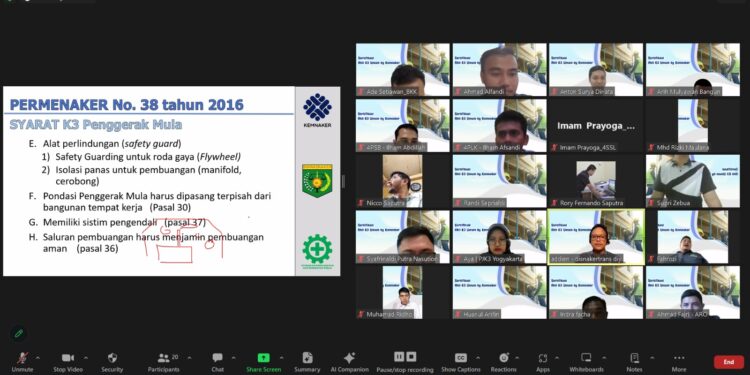
Task: Stop the meeting recording
Action: (x=411, y=356)
